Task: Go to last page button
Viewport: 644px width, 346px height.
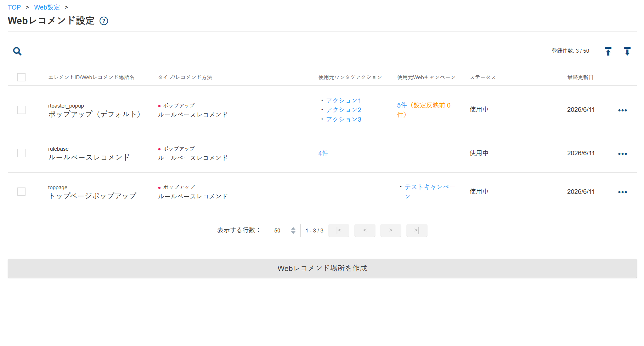Action: point(417,230)
